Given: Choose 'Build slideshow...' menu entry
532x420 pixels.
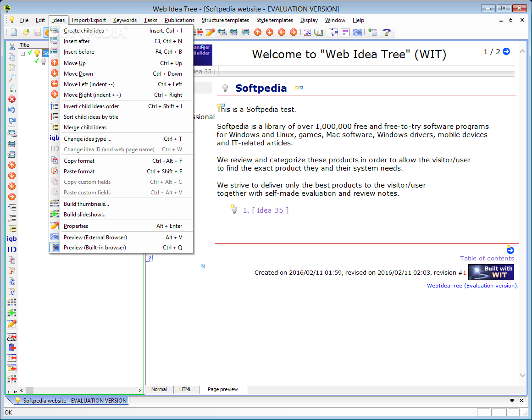Looking at the screenshot, I should point(121,215).
